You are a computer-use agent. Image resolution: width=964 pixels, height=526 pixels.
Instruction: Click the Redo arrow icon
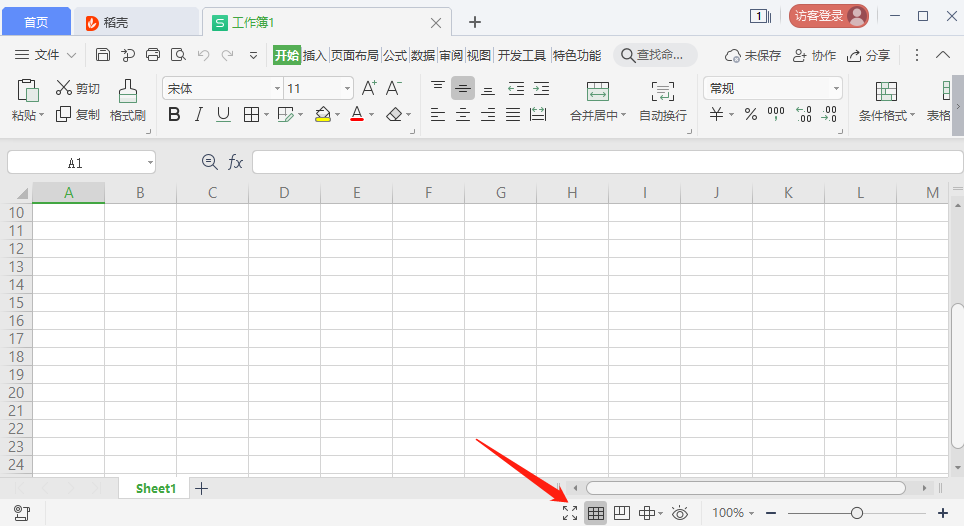pyautogui.click(x=227, y=55)
